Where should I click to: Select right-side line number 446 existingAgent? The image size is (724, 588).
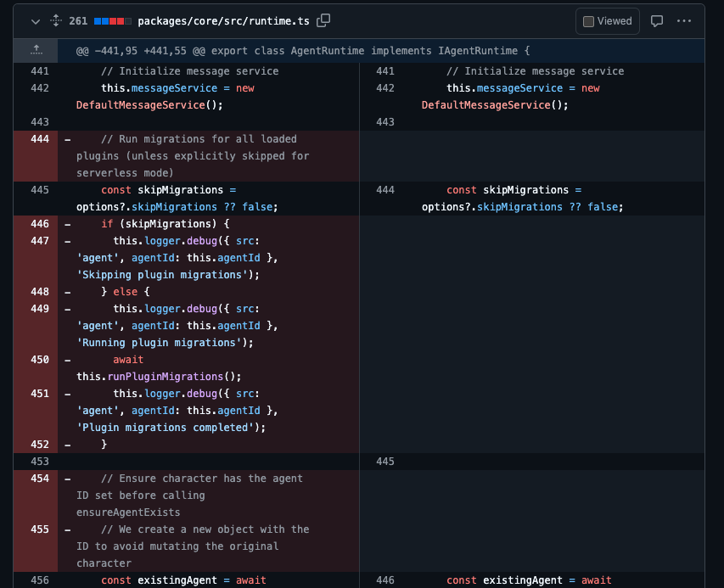pyautogui.click(x=384, y=580)
